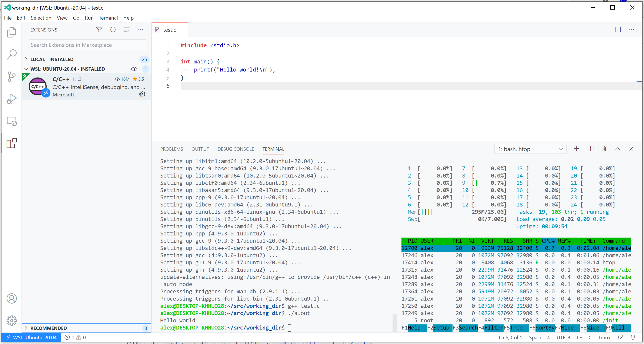Open the Run and Debug view

(11, 99)
